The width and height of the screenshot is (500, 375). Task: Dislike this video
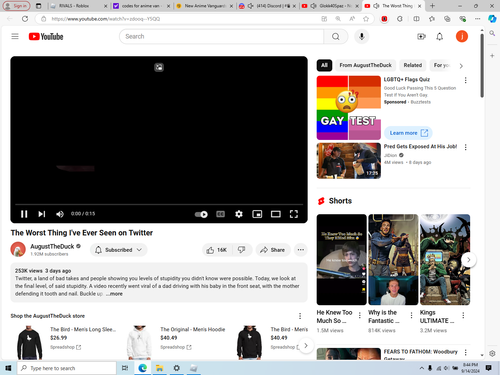click(x=242, y=250)
